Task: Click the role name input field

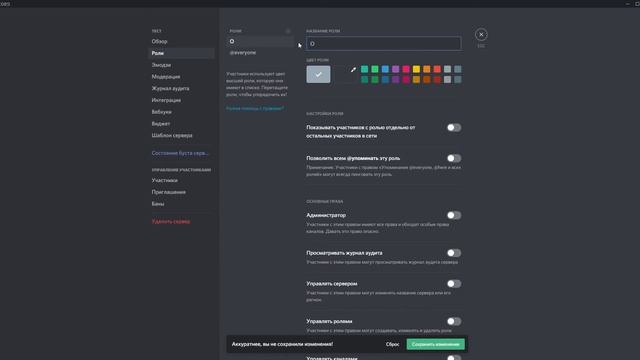Action: (x=384, y=44)
